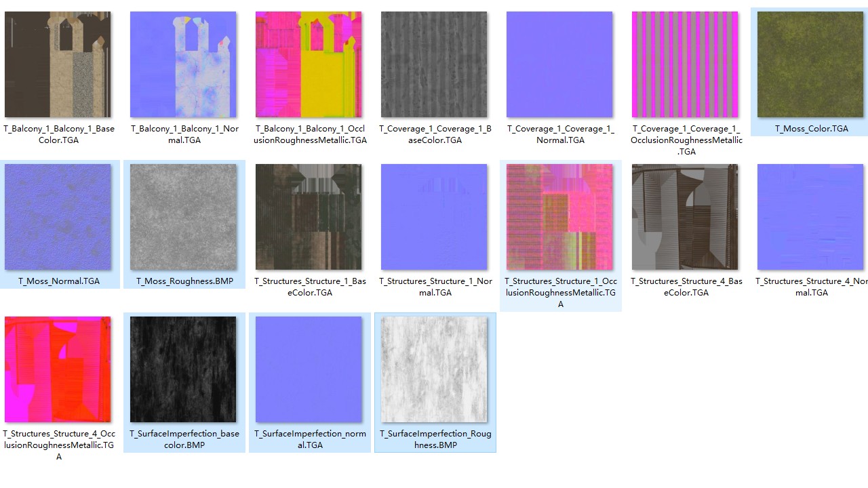This screenshot has height=488, width=868.
Task: Click the file name T_Structures_Structure_1_BaseColor.TGA
Action: 310,287
